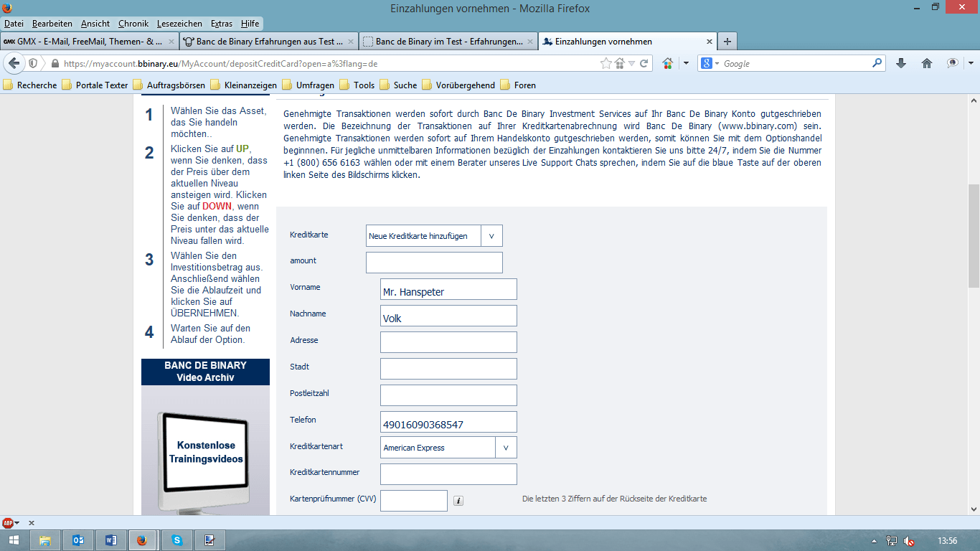Open the drawing tool taskbar icon

click(210, 540)
